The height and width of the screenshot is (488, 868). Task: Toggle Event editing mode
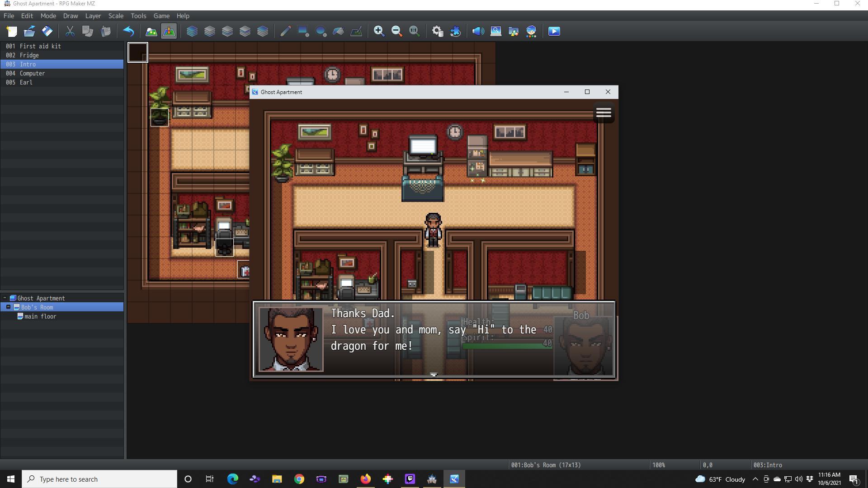coord(169,31)
